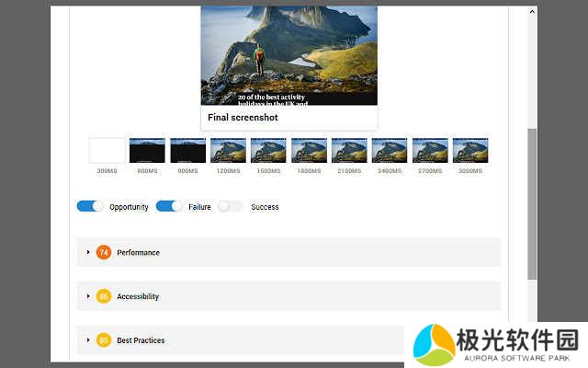Enable the Success toggle

(231, 207)
